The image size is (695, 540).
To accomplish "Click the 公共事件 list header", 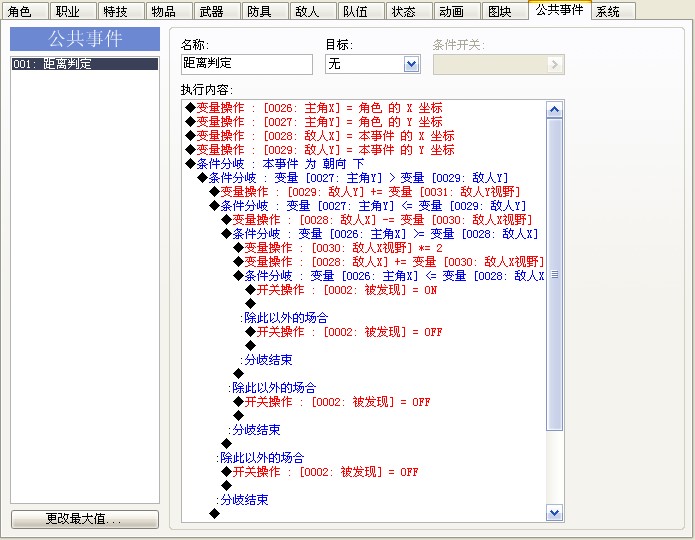I will (x=85, y=39).
